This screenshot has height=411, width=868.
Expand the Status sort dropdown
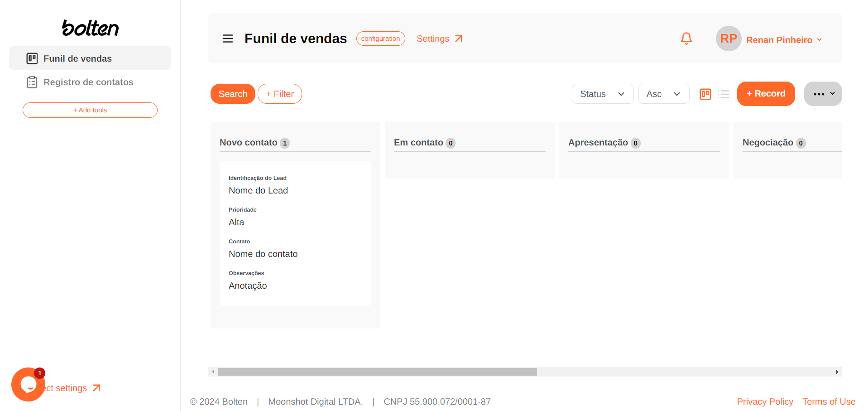[x=603, y=94]
